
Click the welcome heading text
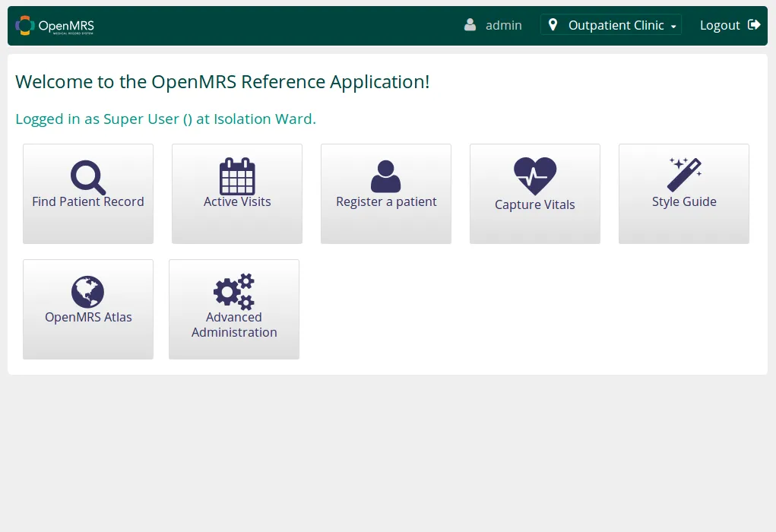222,81
